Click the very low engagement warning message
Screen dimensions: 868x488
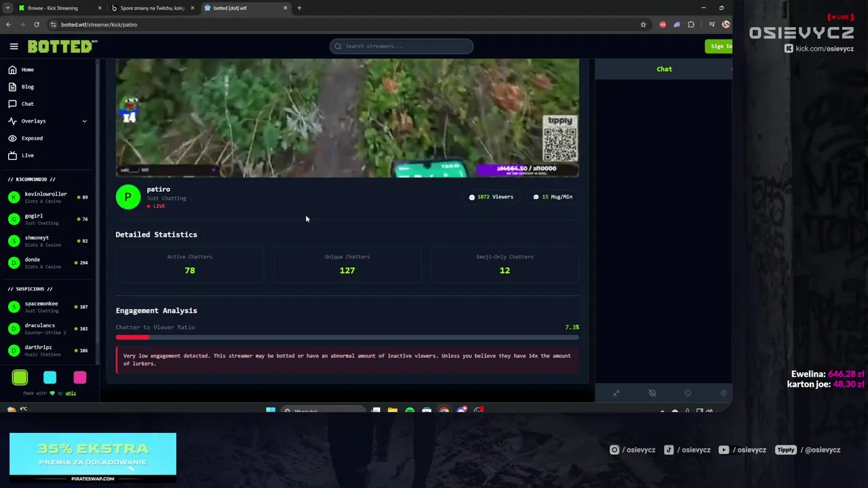(347, 360)
